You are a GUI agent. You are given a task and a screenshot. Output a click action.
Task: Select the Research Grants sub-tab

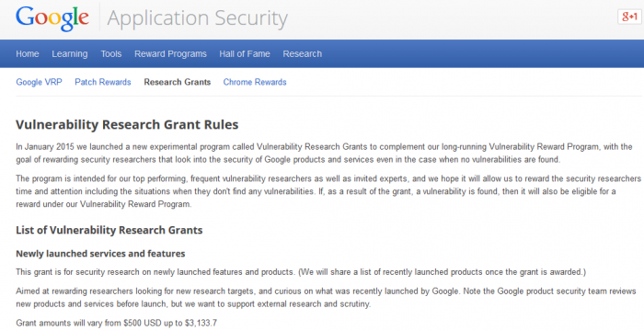[177, 82]
